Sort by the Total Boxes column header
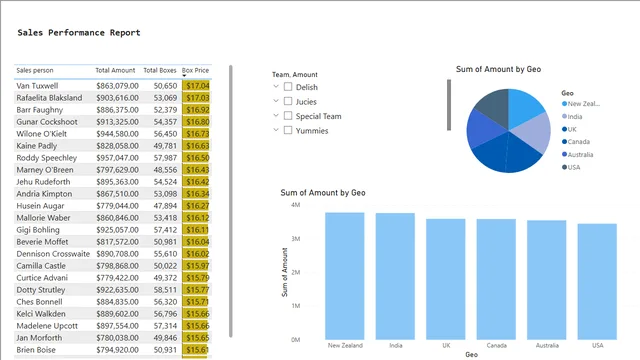 [160, 70]
